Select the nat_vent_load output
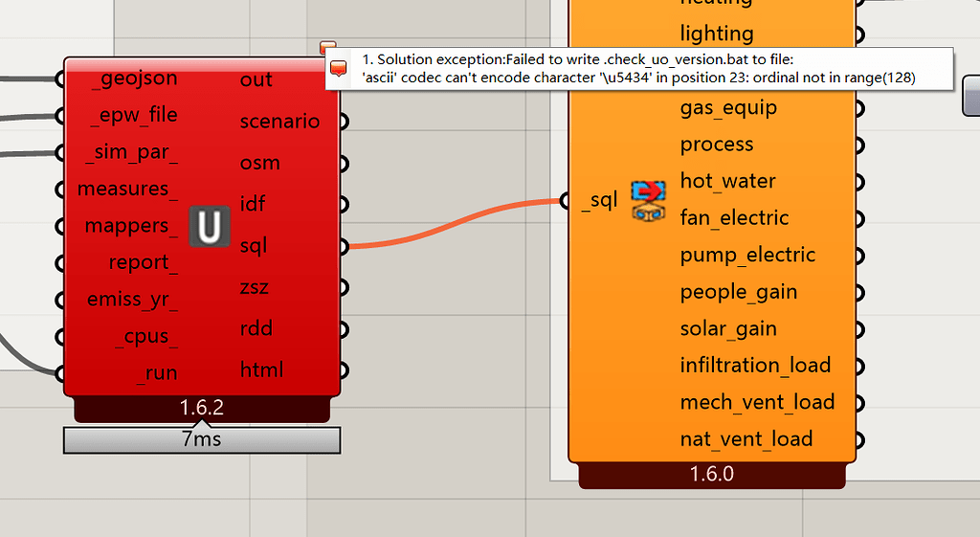980x537 pixels. pyautogui.click(x=746, y=438)
